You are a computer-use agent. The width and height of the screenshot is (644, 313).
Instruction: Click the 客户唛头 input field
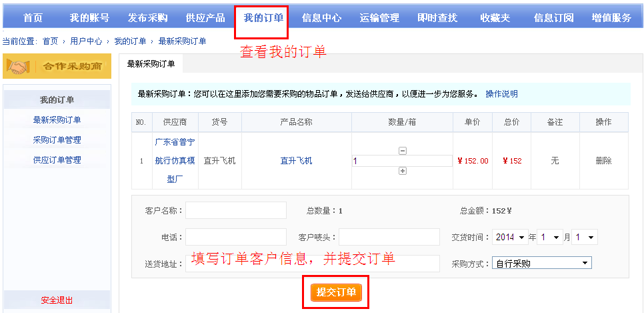(389, 237)
